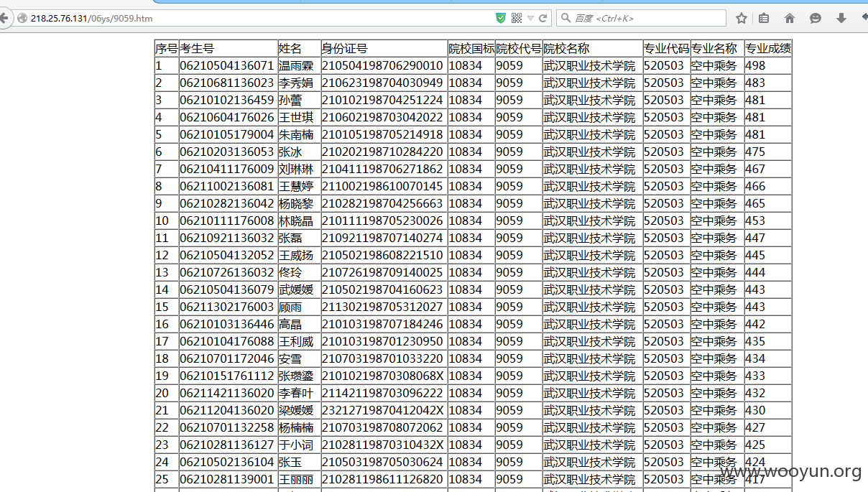This screenshot has width=868, height=492.
Task: Select the name 高晶
Action: (290, 324)
